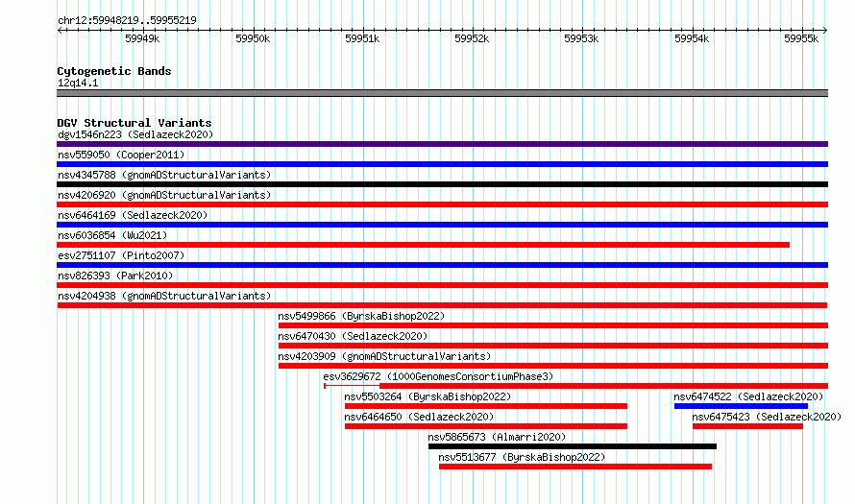Select the red nsv5499866 variant bar
Viewport: 855px width, 504px height.
pyautogui.click(x=553, y=325)
